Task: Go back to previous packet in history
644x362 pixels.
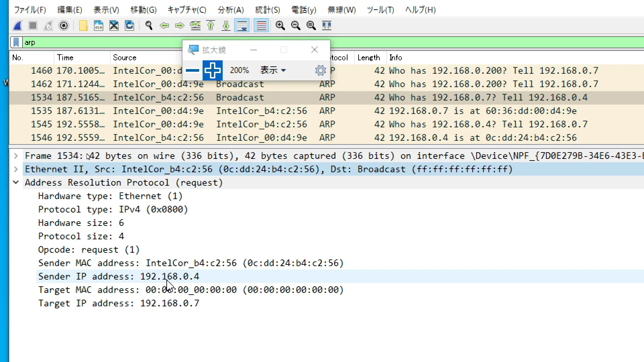Action: tap(164, 25)
